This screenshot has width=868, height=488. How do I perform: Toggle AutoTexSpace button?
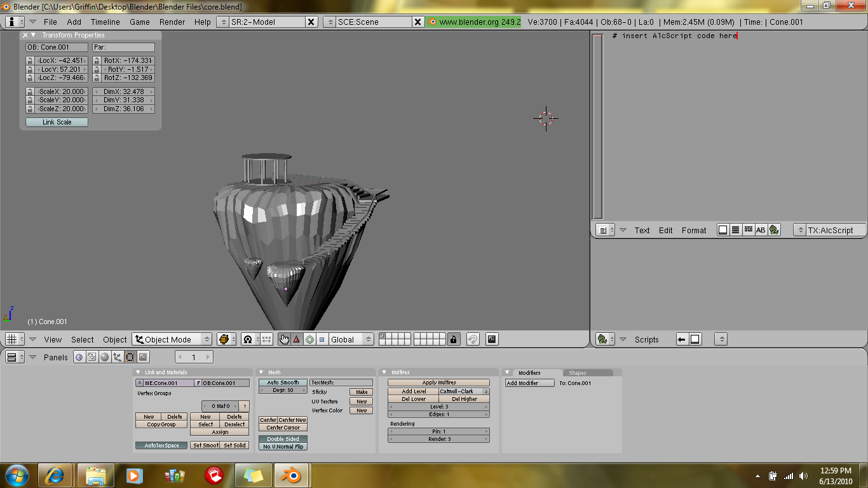click(x=161, y=445)
